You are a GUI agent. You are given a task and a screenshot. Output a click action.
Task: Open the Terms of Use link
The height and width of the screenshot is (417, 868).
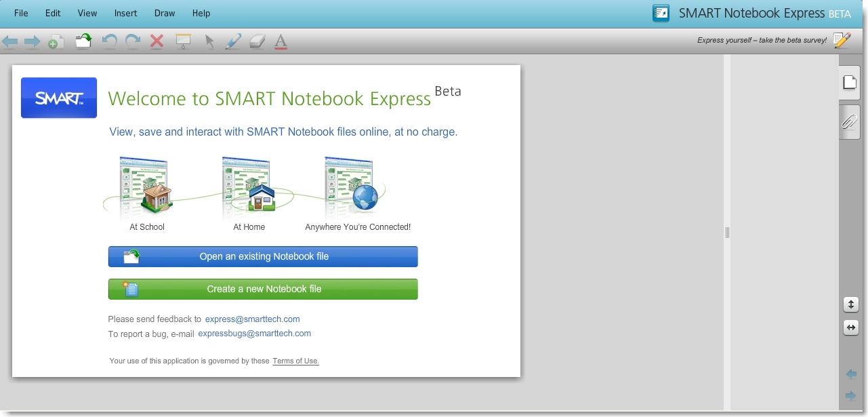pyautogui.click(x=295, y=361)
